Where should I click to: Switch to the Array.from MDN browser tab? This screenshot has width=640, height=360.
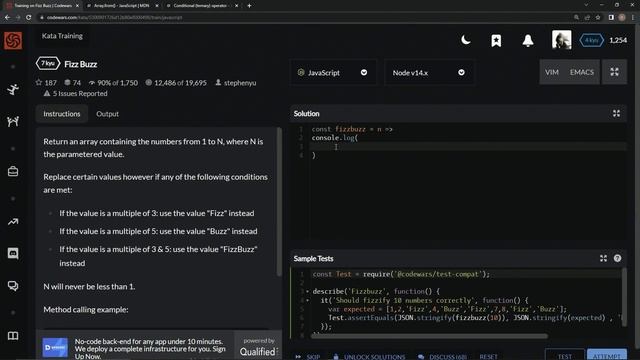pyautogui.click(x=121, y=6)
